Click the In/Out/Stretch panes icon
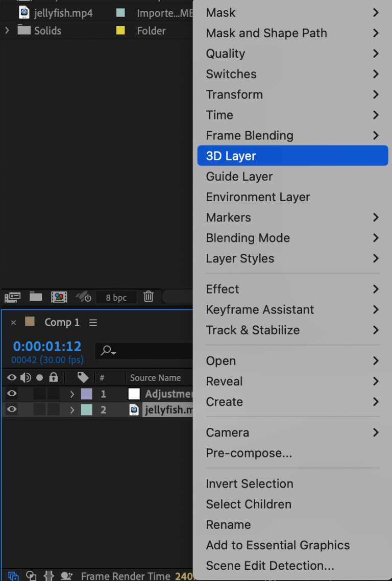 click(x=48, y=575)
